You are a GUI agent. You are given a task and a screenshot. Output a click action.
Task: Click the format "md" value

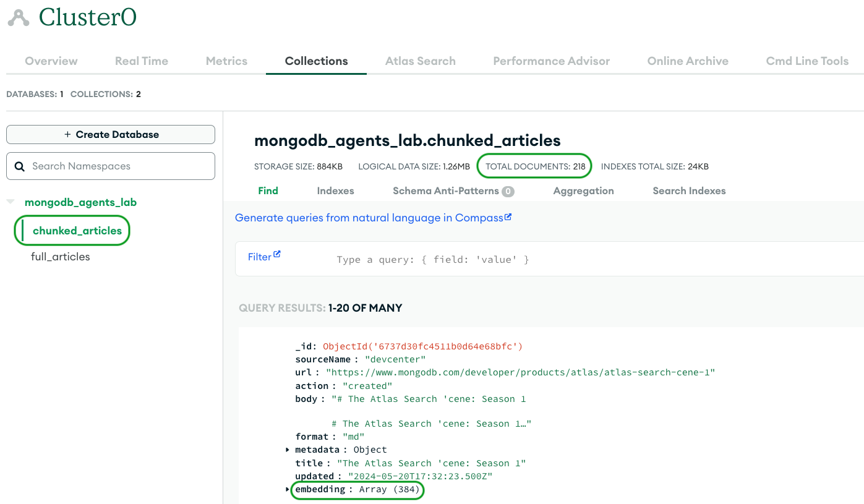pyautogui.click(x=353, y=437)
